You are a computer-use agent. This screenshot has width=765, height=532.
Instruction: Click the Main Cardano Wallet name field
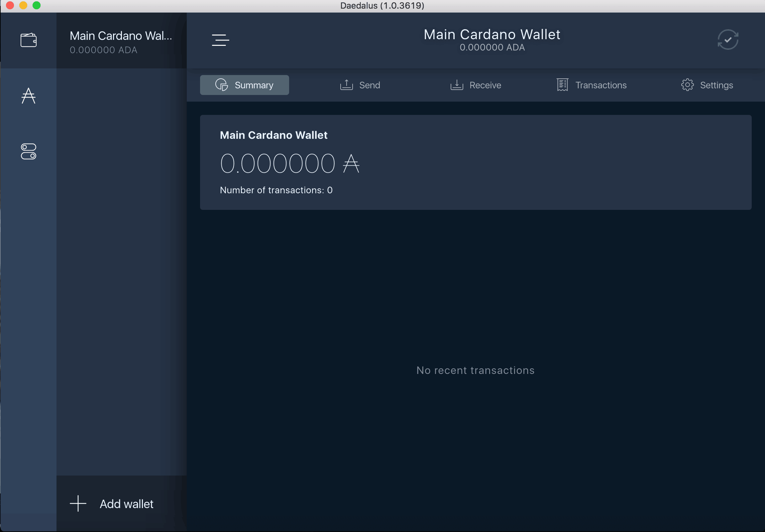[274, 135]
